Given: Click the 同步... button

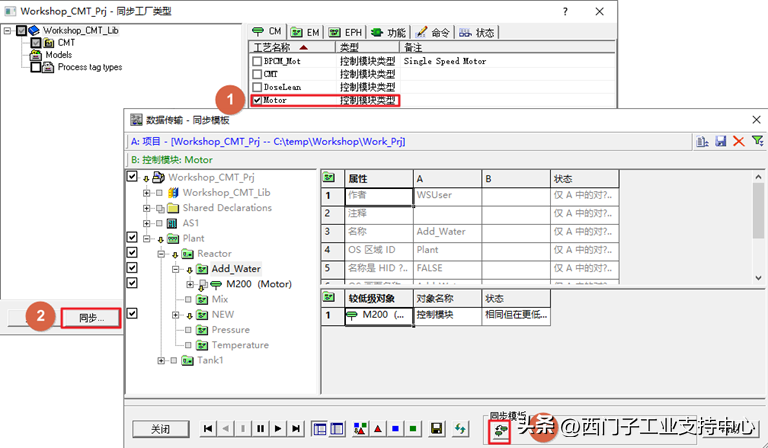Looking at the screenshot, I should (x=91, y=317).
